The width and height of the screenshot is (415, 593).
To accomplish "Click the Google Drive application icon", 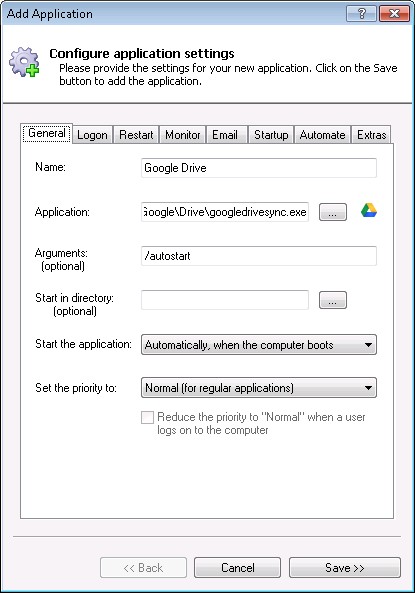I will tap(369, 211).
